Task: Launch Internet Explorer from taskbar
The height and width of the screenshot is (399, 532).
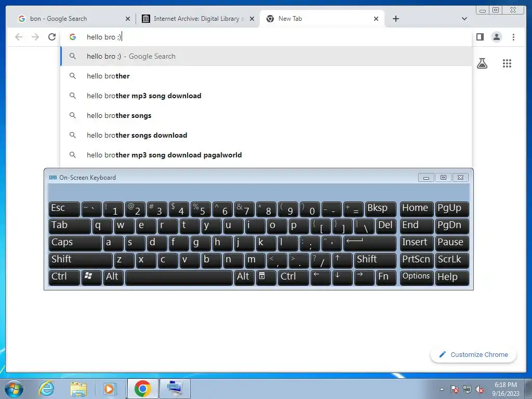Action: [x=46, y=389]
